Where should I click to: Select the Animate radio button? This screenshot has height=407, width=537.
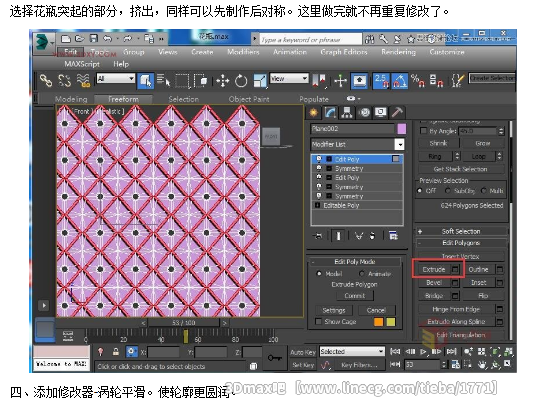362,273
